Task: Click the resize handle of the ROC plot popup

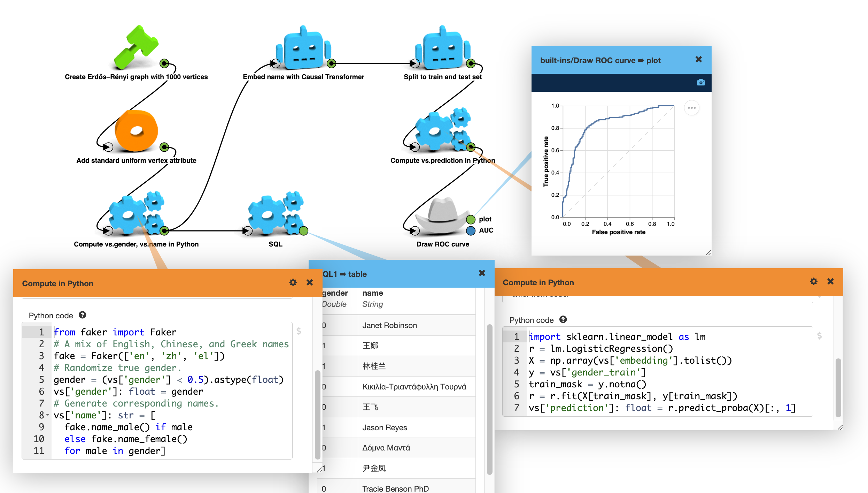Action: [708, 252]
